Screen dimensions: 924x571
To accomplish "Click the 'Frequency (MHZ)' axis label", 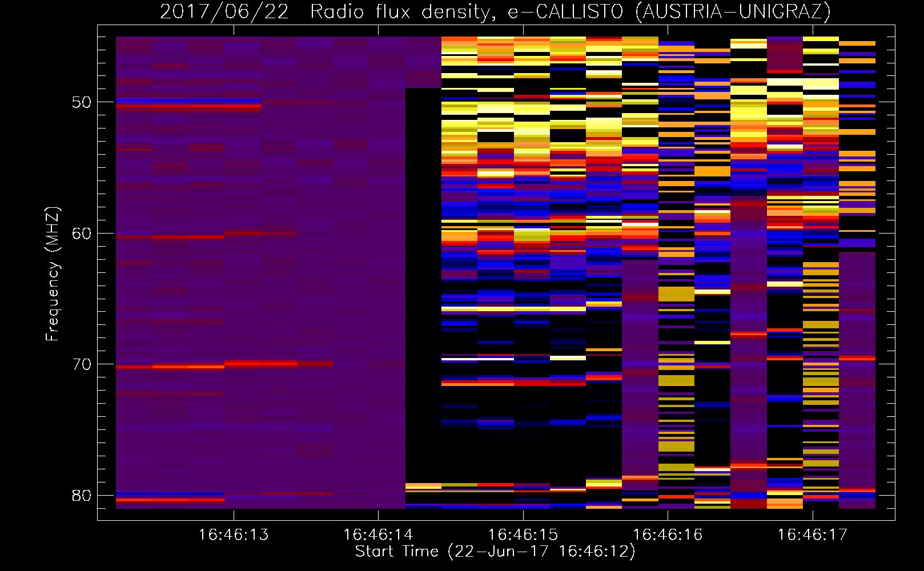I will point(53,274).
